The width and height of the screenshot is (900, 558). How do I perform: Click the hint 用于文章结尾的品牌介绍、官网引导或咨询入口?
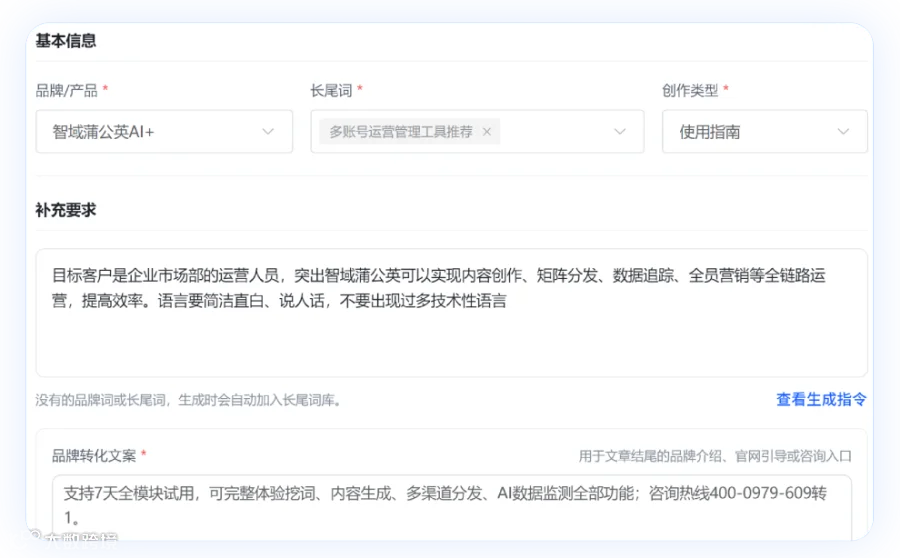pyautogui.click(x=715, y=456)
